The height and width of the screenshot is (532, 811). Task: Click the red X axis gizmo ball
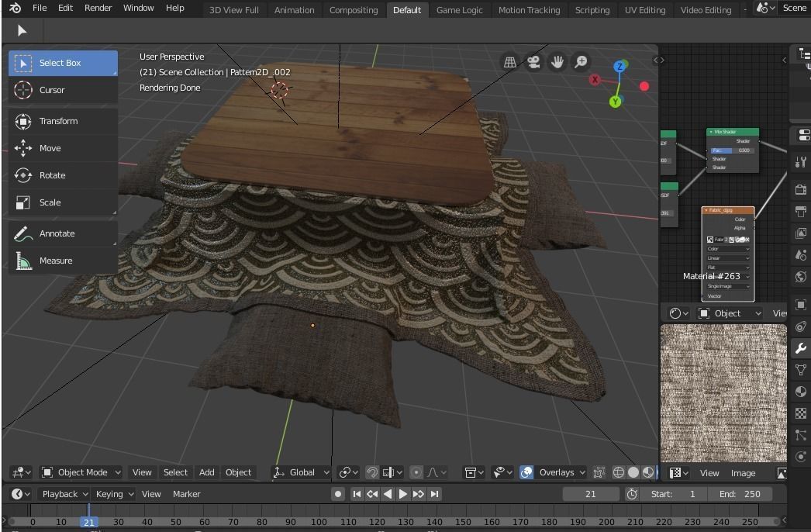click(x=595, y=80)
